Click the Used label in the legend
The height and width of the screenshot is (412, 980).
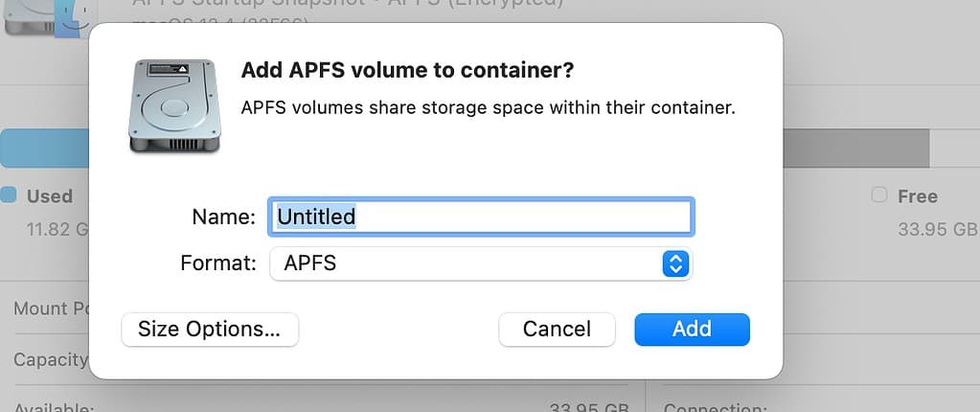[x=49, y=196]
